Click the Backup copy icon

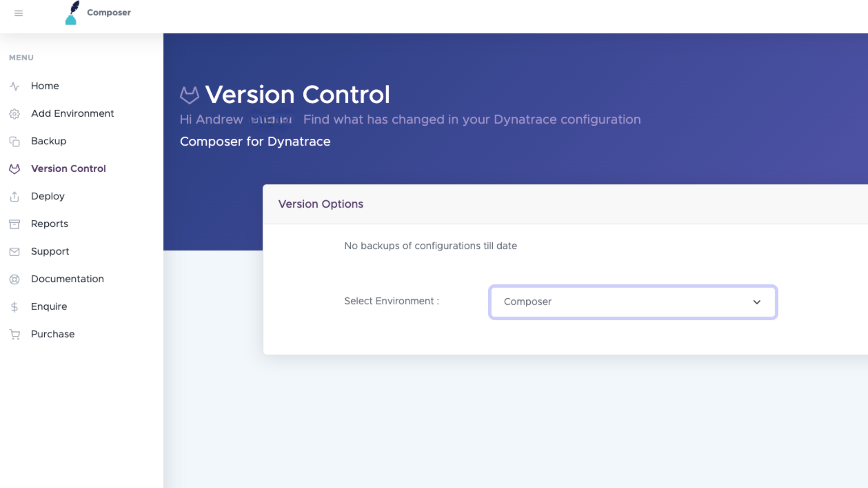(14, 141)
